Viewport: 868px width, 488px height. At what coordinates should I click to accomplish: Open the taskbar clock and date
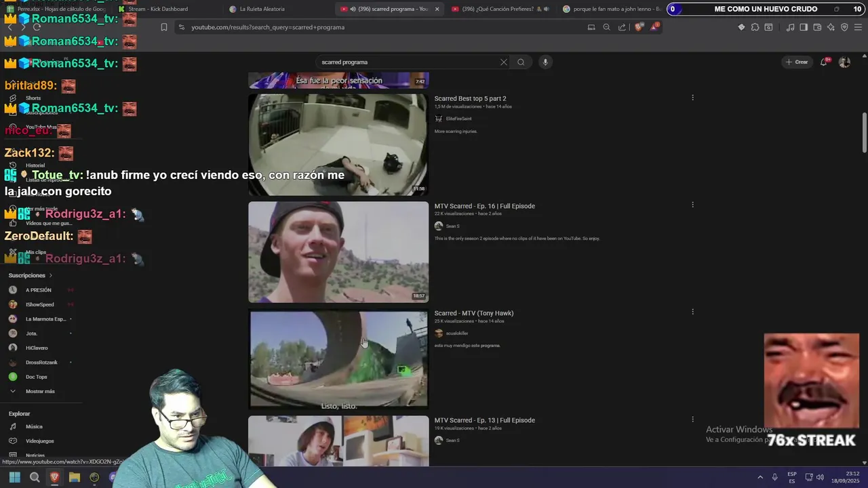click(x=846, y=477)
